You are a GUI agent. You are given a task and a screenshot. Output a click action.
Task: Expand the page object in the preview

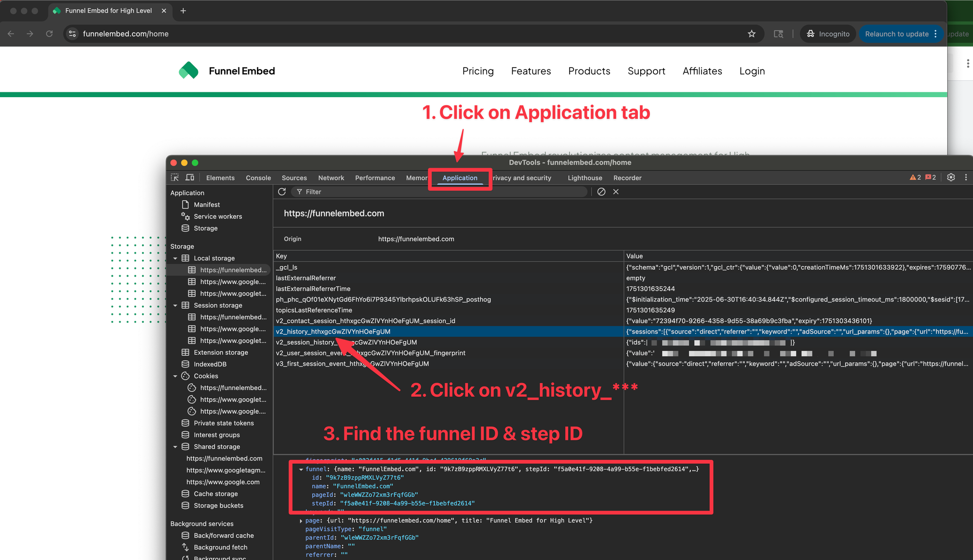[x=301, y=521]
